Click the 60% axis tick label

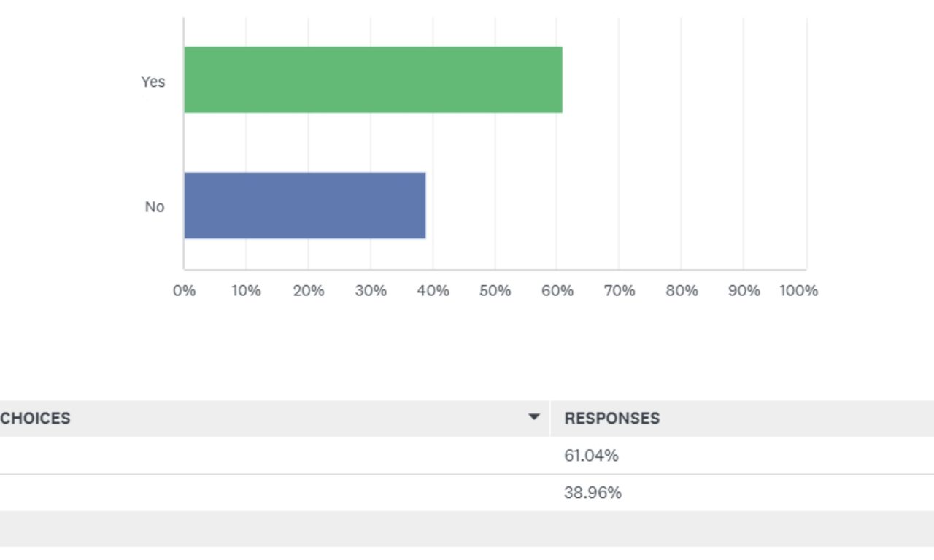click(x=557, y=291)
